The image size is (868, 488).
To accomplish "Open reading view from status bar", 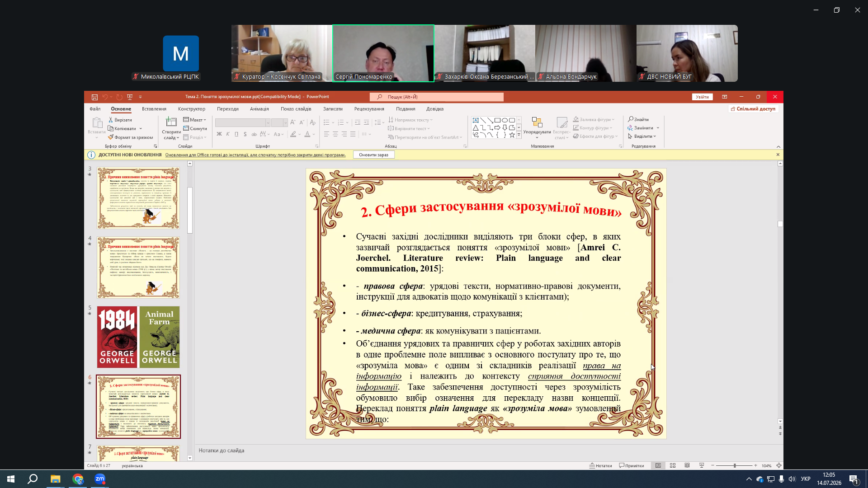I will click(687, 465).
